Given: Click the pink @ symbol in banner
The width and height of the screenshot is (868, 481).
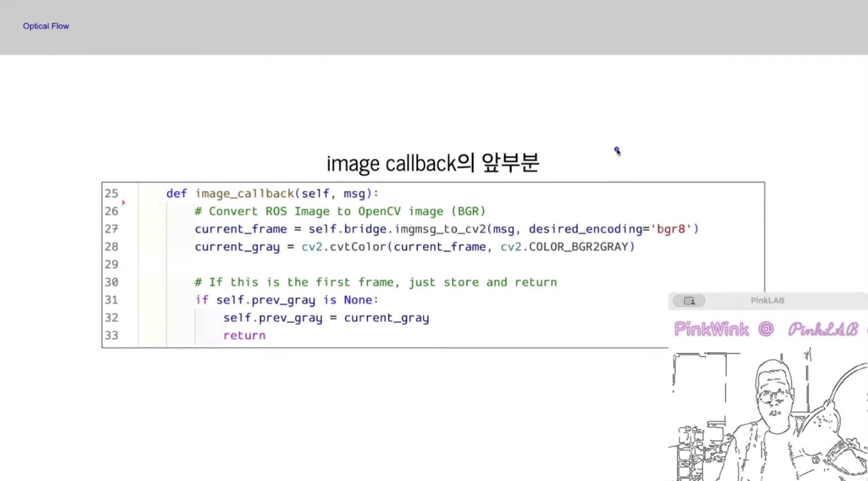Looking at the screenshot, I should pos(766,329).
